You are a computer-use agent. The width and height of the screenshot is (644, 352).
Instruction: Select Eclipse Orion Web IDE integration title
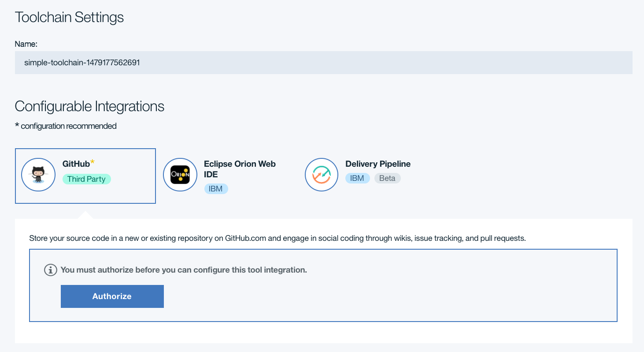(240, 169)
